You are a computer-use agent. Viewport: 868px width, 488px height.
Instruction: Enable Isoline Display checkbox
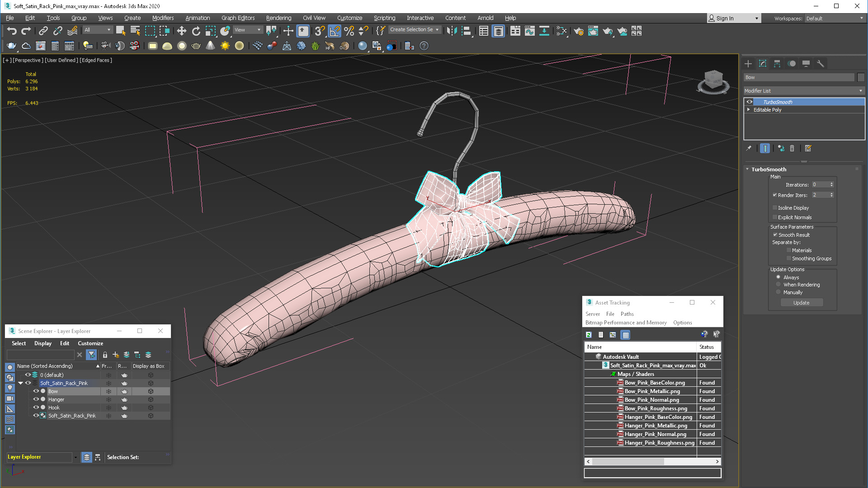click(x=775, y=208)
